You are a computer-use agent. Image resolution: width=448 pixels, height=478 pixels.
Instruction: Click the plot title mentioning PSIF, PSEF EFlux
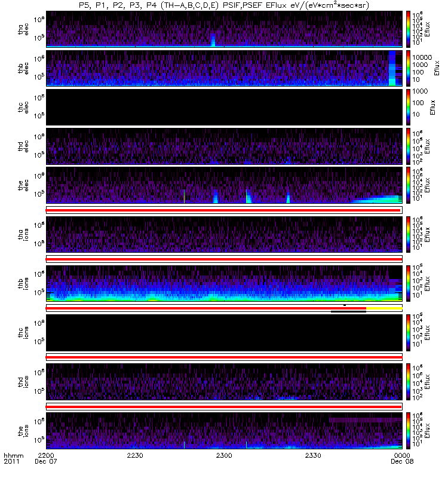click(x=224, y=5)
